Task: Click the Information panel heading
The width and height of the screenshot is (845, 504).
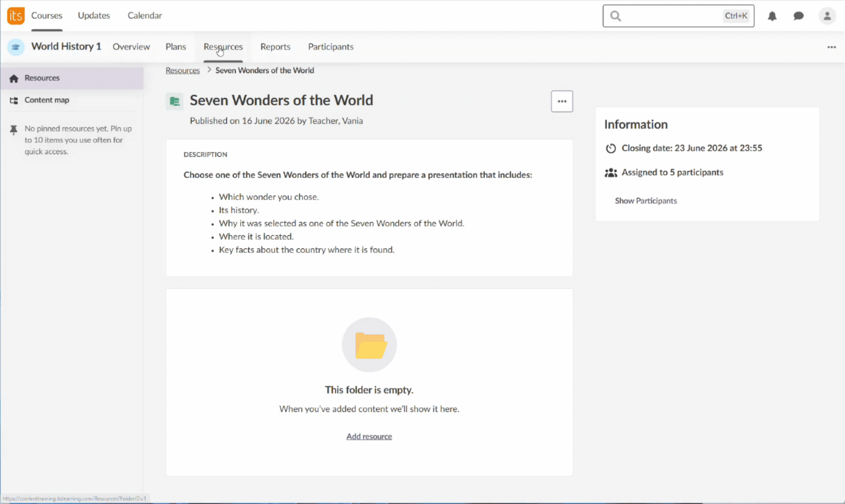Action: 636,124
